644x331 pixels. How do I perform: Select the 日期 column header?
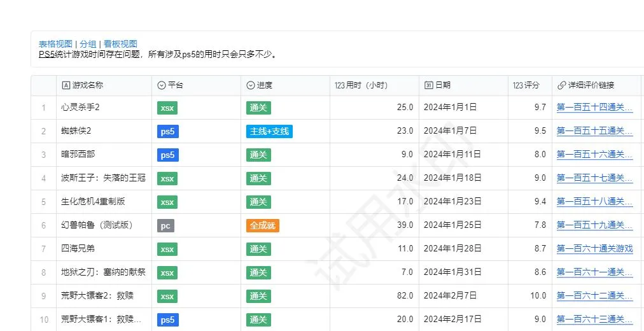click(464, 85)
